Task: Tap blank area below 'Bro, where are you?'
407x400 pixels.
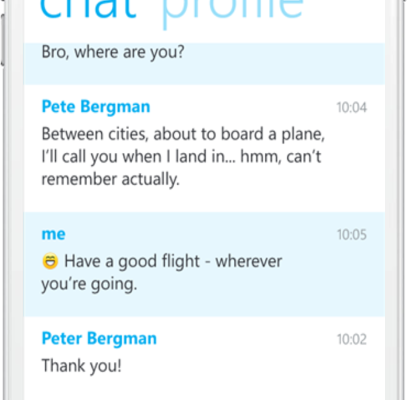Action: pos(204,74)
